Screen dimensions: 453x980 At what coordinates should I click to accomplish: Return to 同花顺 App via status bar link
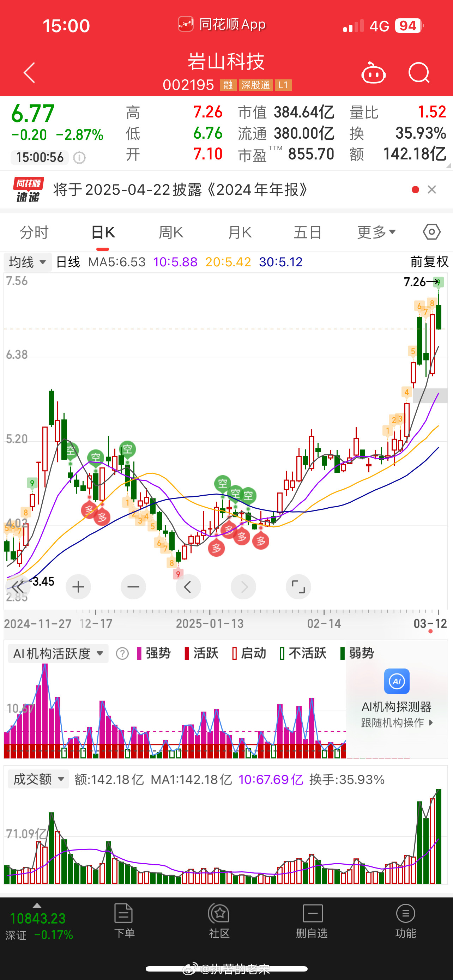point(222,24)
